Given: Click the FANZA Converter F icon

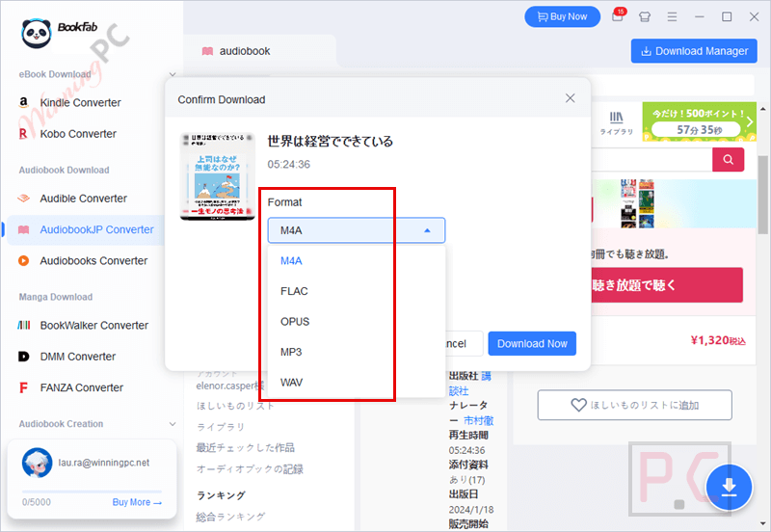Looking at the screenshot, I should pos(23,388).
